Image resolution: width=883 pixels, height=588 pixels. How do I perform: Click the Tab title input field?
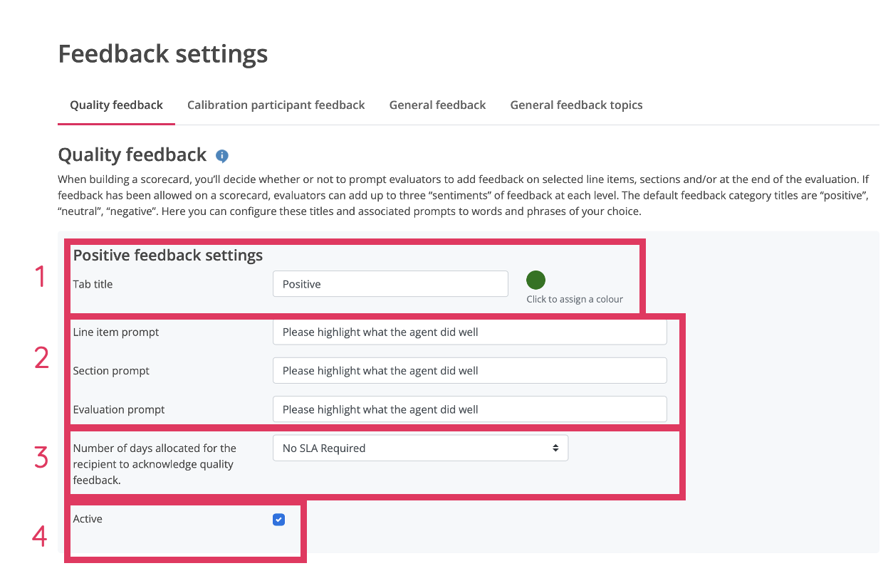390,284
